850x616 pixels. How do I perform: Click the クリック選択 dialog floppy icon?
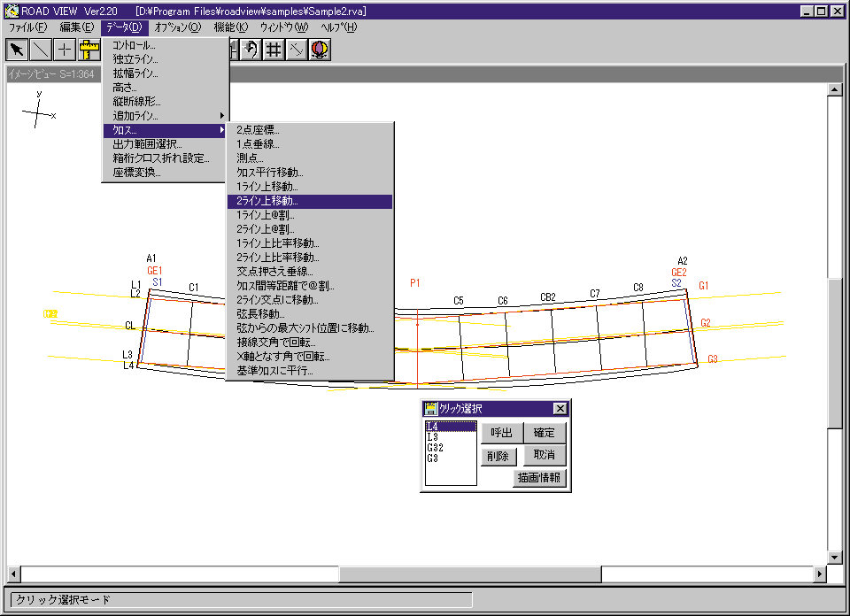[430, 409]
